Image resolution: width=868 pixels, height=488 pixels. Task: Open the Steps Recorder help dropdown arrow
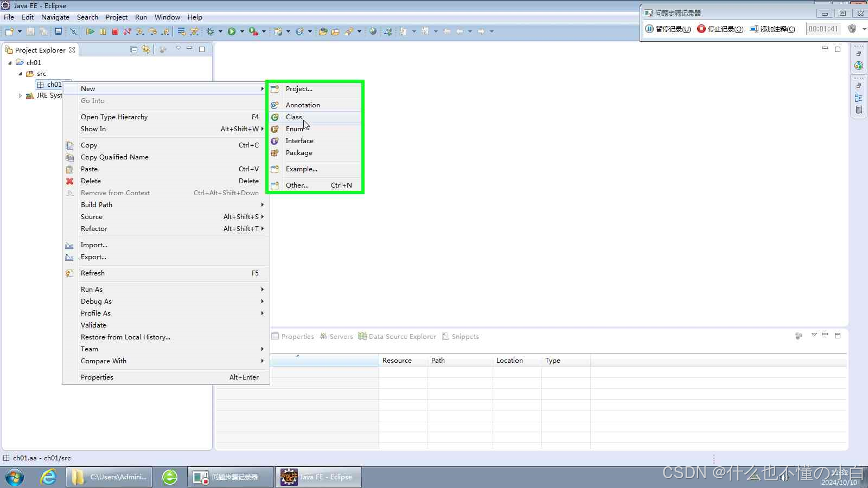(x=864, y=29)
